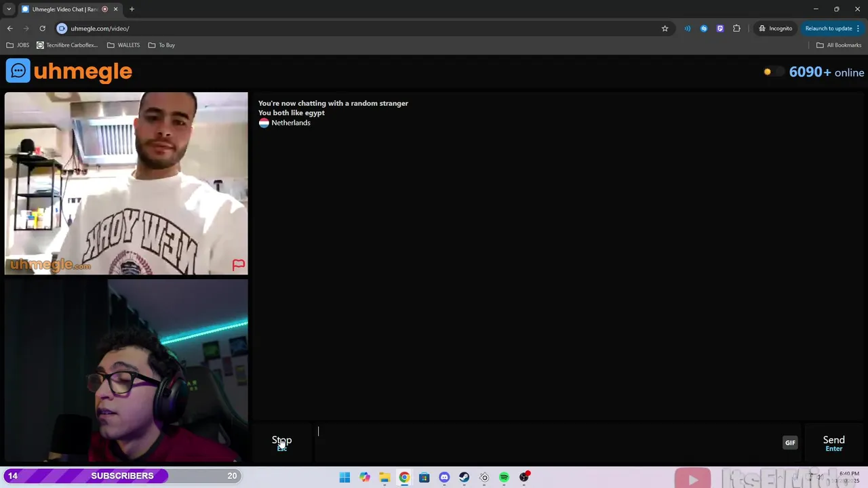The height and width of the screenshot is (488, 868).
Task: Open the Windows Start menu
Action: click(344, 477)
